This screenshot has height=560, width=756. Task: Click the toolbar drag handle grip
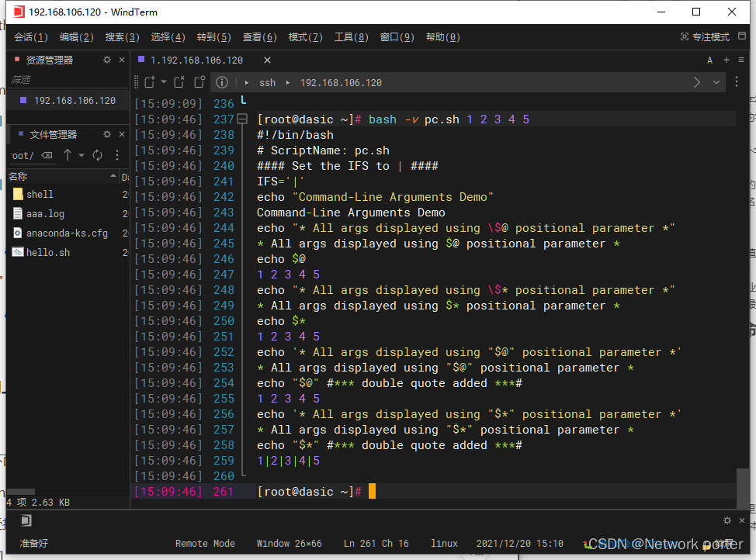pos(136,82)
